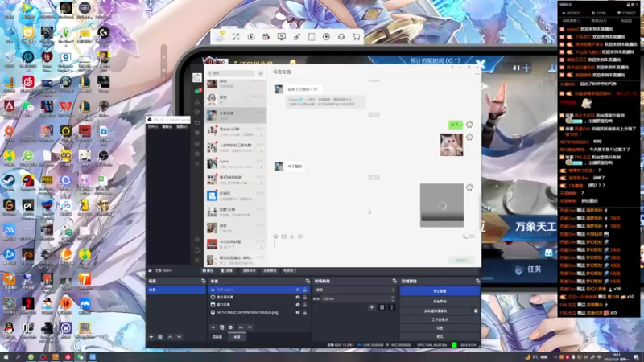Click the start recording button in OBS
The height and width of the screenshot is (362, 644).
pyautogui.click(x=440, y=301)
